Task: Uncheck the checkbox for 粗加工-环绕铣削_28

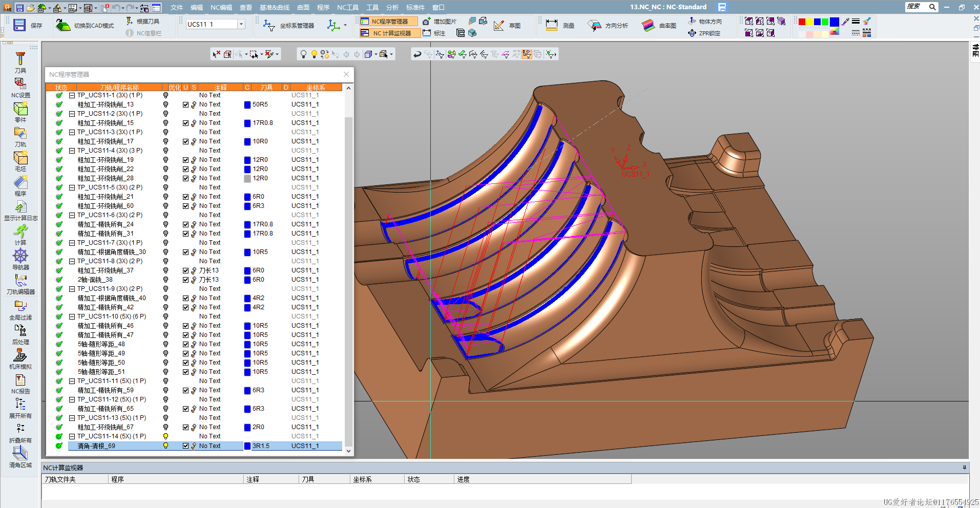Action: click(x=185, y=178)
